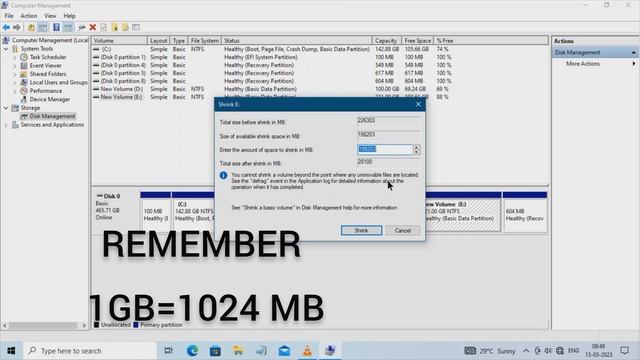
Task: Click the Task Scheduler clock icon
Action: 24,57
